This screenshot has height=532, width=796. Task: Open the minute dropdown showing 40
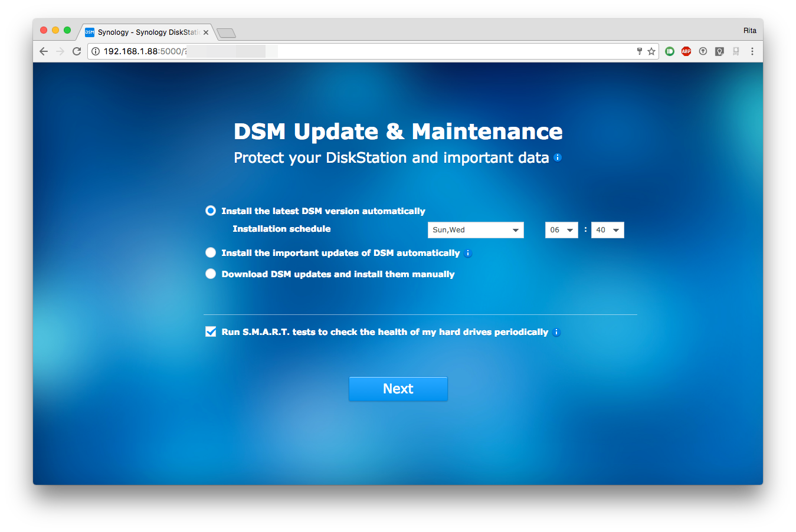[x=608, y=230]
